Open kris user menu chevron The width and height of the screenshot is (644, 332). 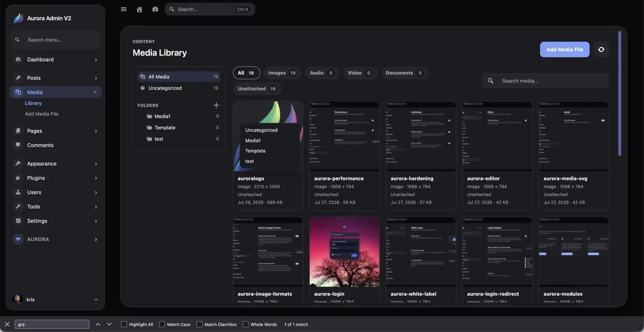pos(96,300)
